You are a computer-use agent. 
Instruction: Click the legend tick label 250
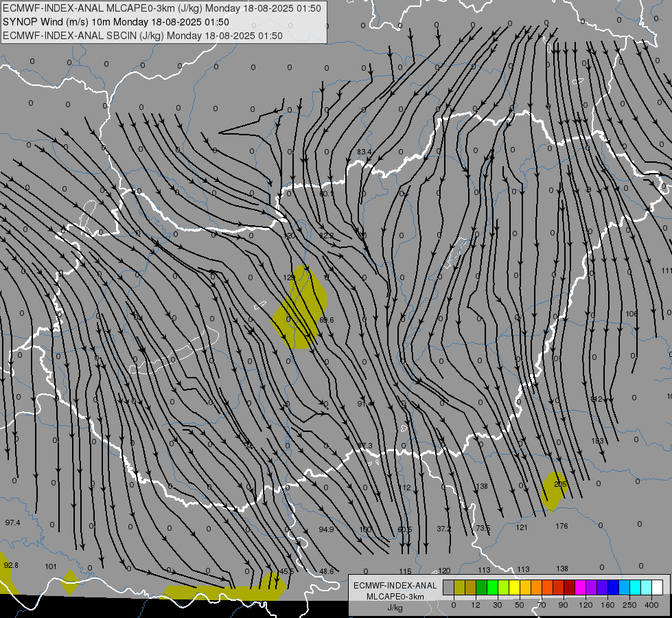click(x=629, y=605)
